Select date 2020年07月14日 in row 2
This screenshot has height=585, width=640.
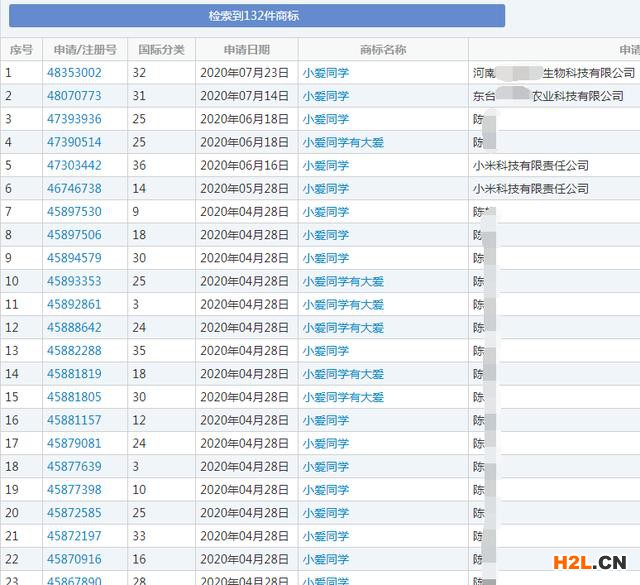tap(244, 96)
